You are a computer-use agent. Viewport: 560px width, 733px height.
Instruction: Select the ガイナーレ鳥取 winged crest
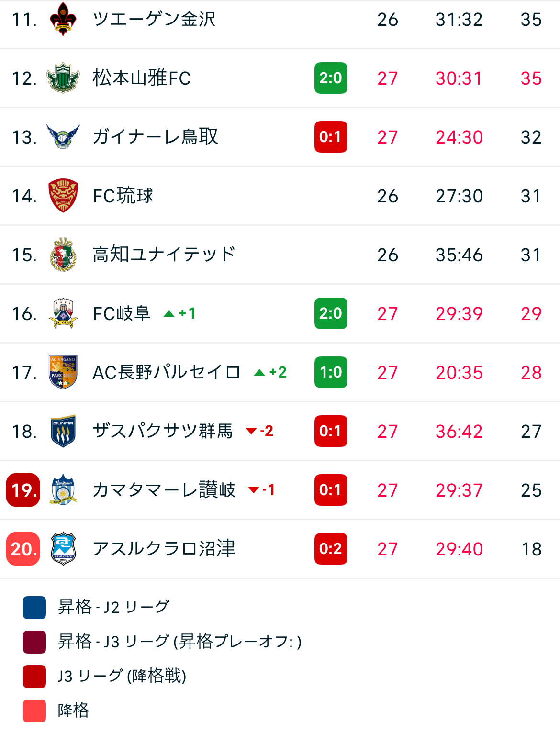63,137
